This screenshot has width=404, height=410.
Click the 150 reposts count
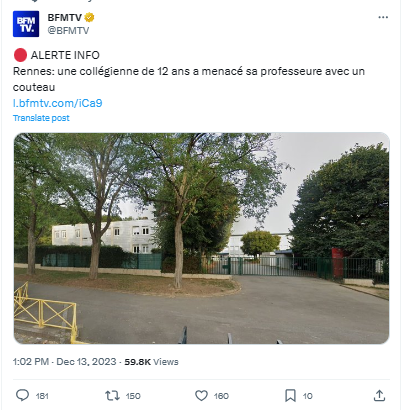coord(133,396)
